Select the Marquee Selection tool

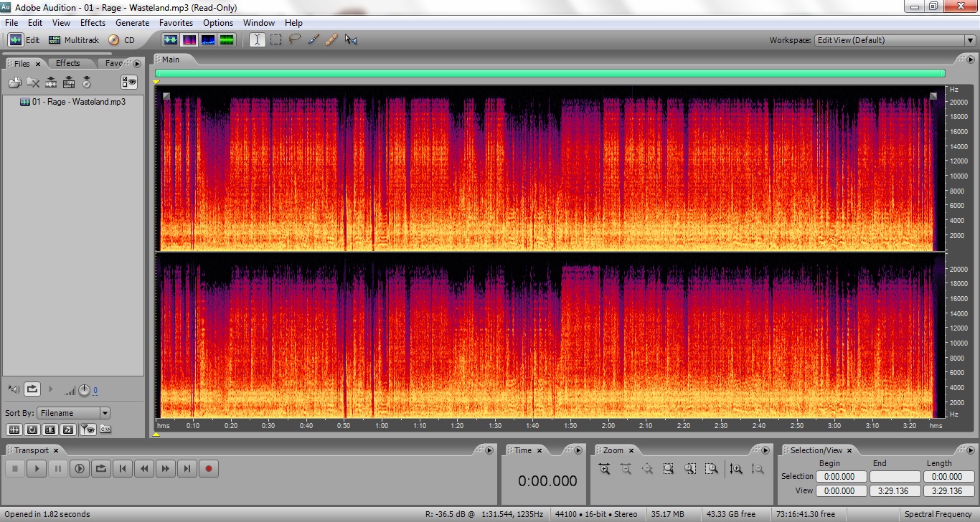275,40
